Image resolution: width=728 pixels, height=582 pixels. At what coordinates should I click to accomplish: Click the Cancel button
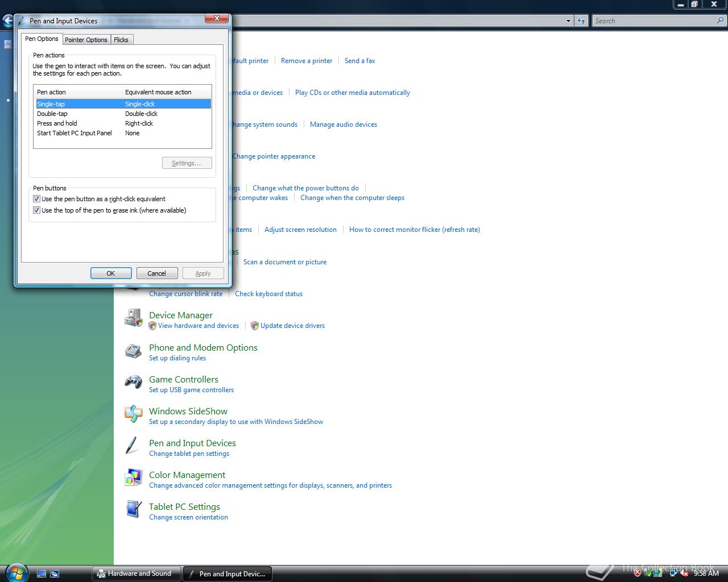157,273
